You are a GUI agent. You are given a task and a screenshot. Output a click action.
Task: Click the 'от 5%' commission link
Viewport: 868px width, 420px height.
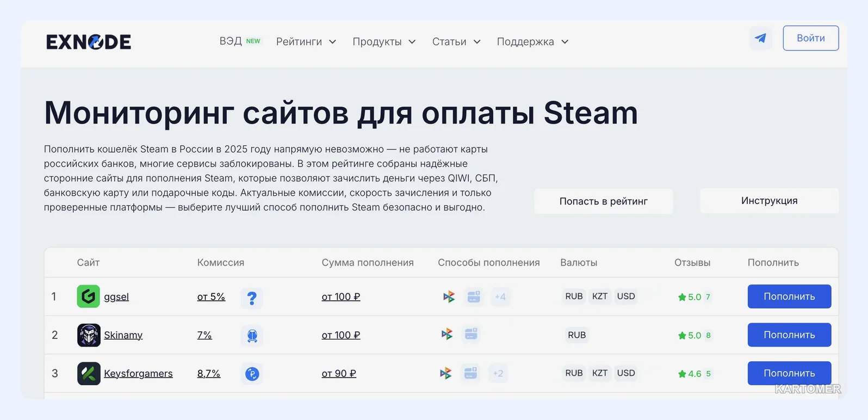pyautogui.click(x=211, y=297)
